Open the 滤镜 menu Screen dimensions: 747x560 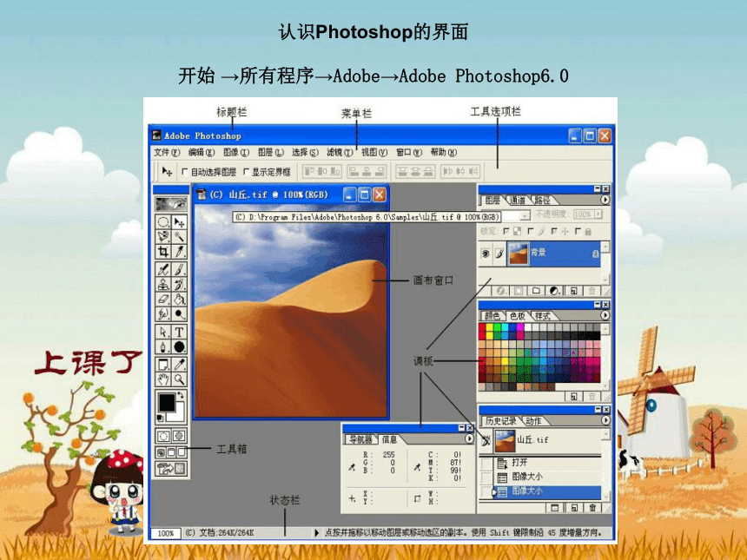click(x=340, y=153)
